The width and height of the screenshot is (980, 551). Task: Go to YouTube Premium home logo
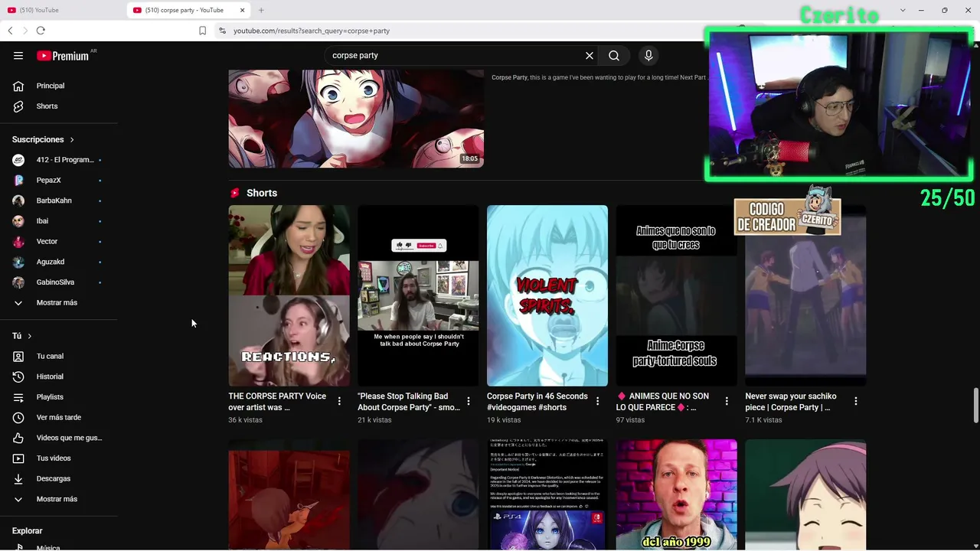pos(64,56)
